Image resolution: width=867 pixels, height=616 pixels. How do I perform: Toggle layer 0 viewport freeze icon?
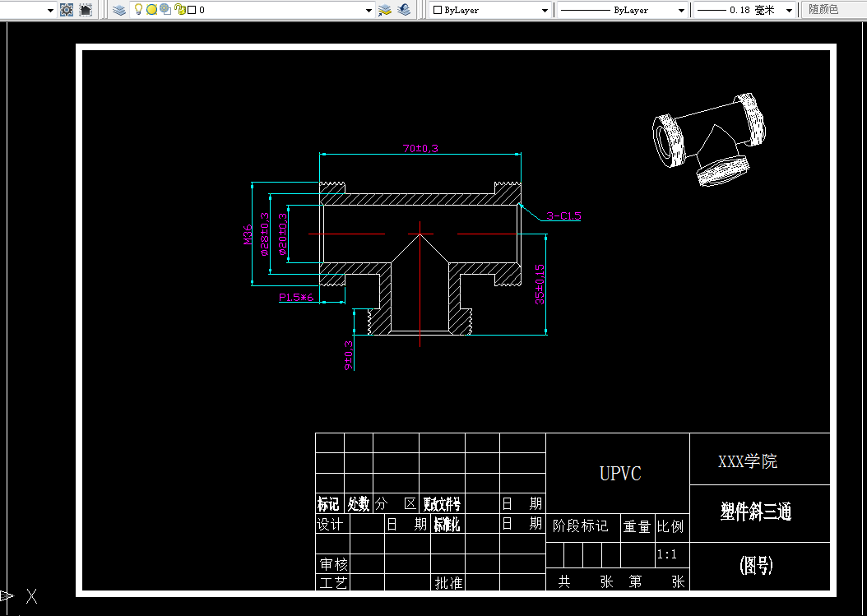click(x=165, y=9)
